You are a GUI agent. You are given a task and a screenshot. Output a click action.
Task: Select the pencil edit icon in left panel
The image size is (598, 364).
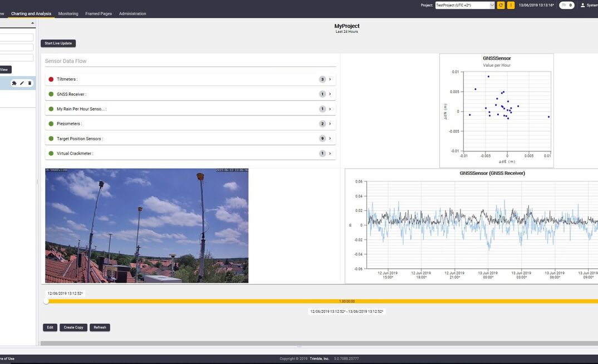(22, 82)
